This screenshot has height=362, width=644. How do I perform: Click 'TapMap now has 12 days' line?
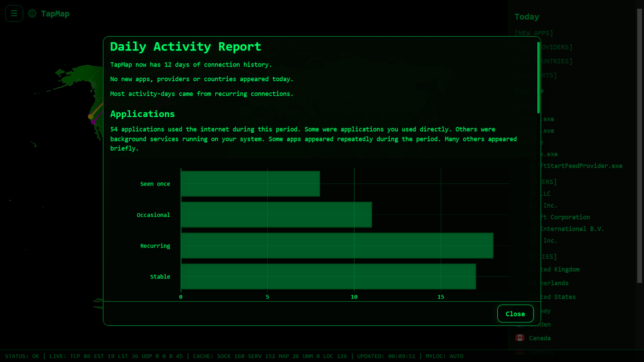point(191,65)
